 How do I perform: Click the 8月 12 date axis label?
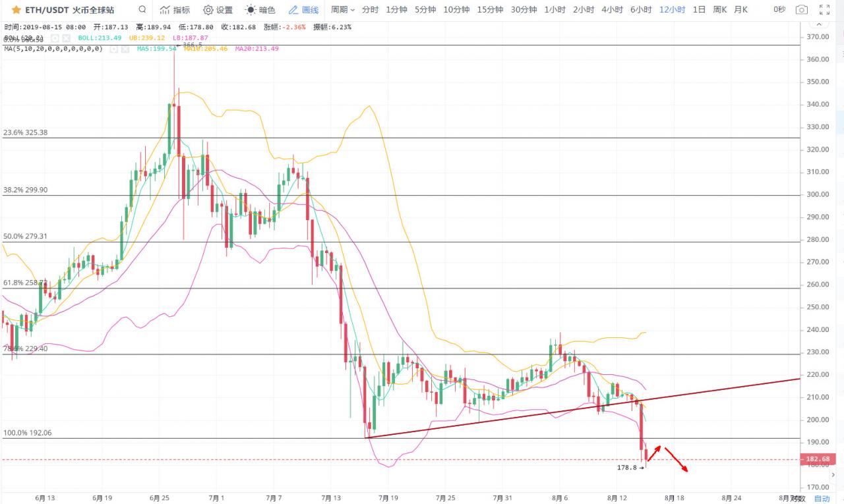pyautogui.click(x=616, y=498)
